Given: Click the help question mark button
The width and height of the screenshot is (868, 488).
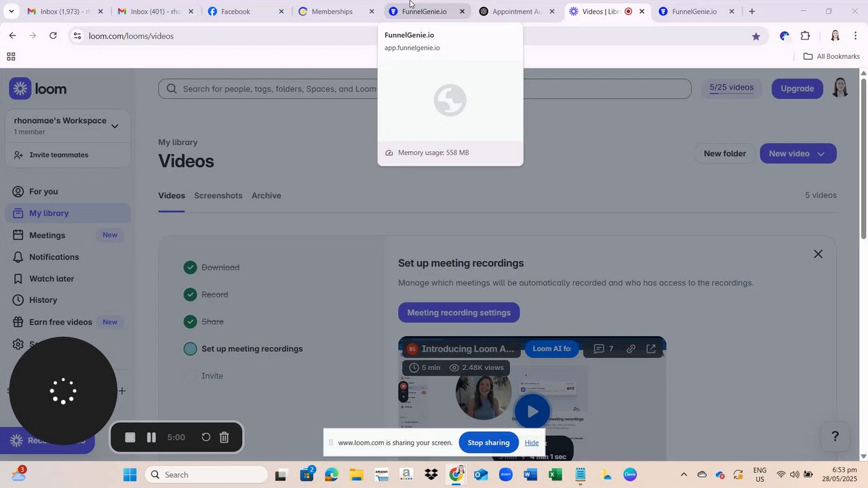Looking at the screenshot, I should (x=835, y=436).
